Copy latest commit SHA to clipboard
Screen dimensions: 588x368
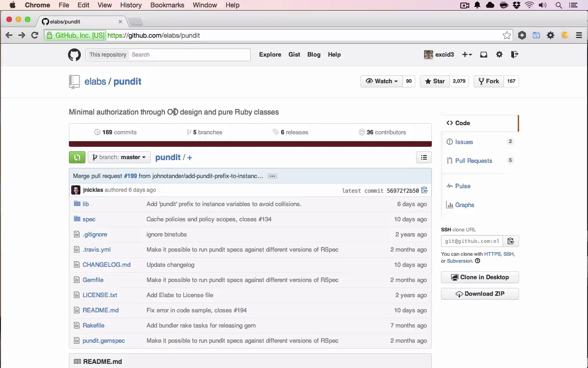424,190
